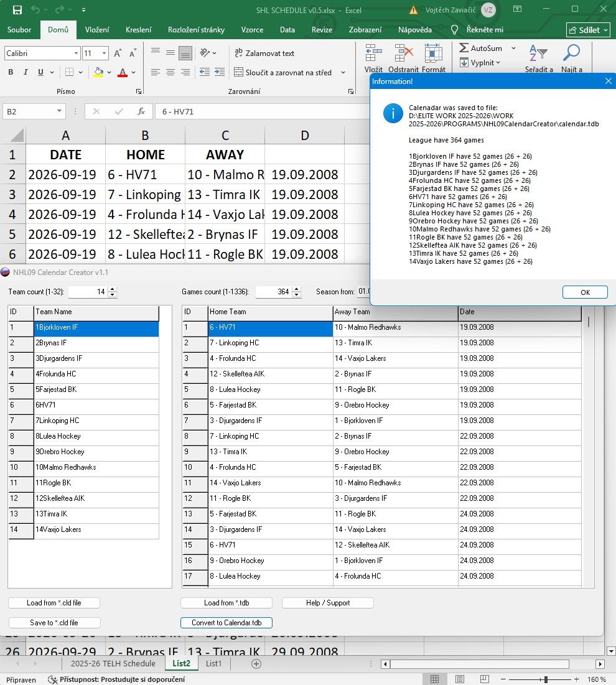Toggle Underline formatting
Viewport: 616px width, 685px height.
click(40, 72)
